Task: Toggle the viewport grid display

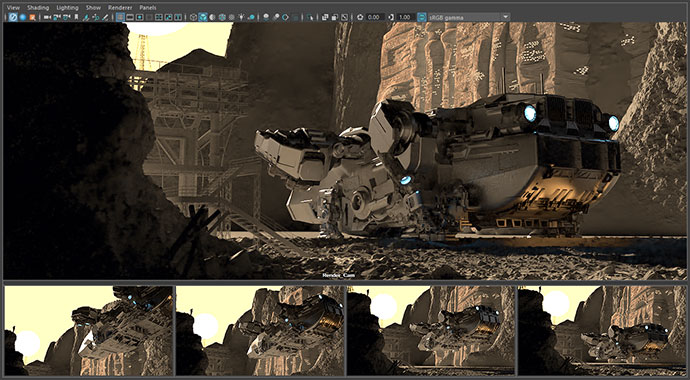Action: (120, 17)
